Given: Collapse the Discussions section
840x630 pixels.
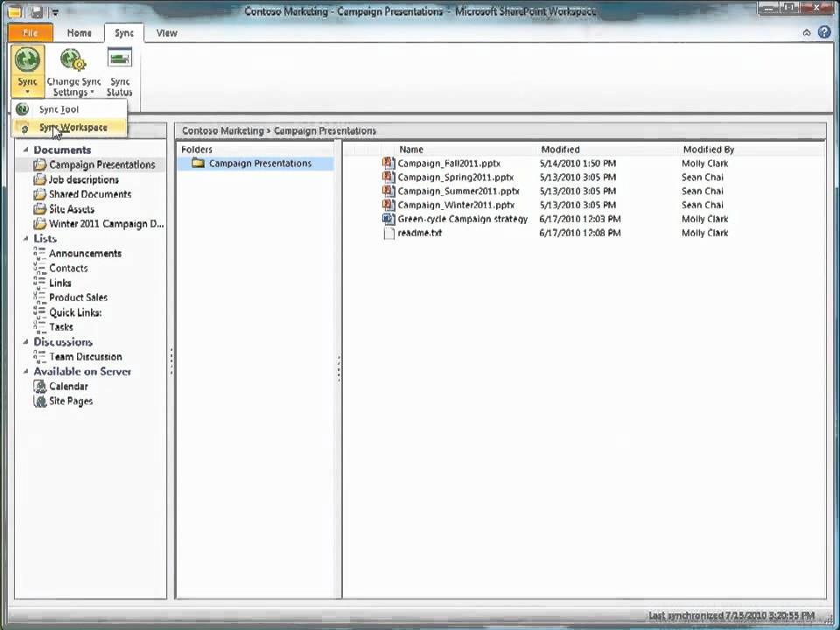Looking at the screenshot, I should click(25, 342).
